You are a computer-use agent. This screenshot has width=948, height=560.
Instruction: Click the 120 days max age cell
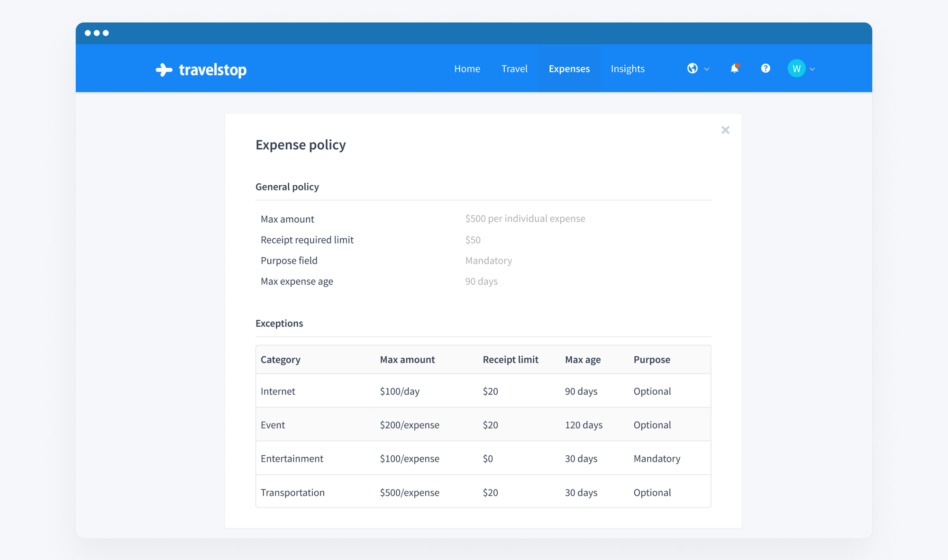click(x=583, y=425)
